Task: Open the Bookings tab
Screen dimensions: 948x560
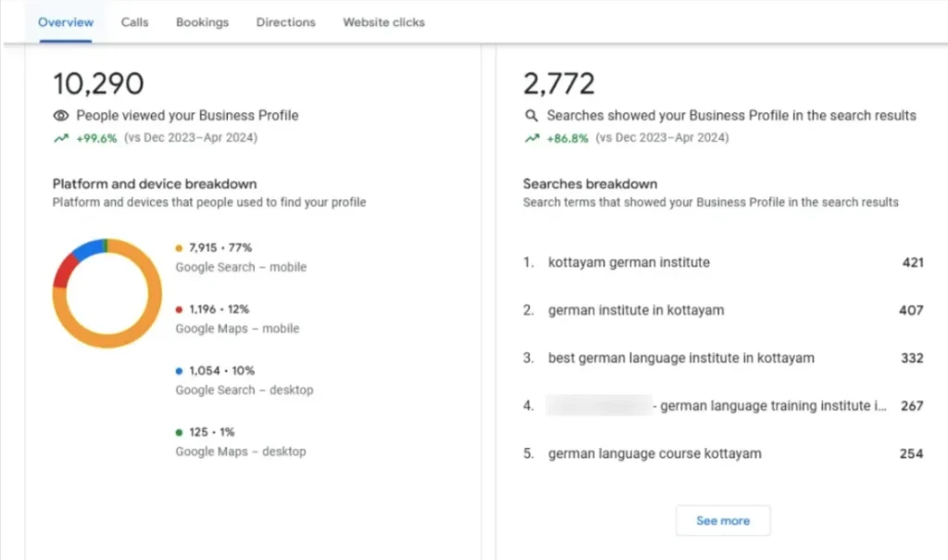Action: 202,22
